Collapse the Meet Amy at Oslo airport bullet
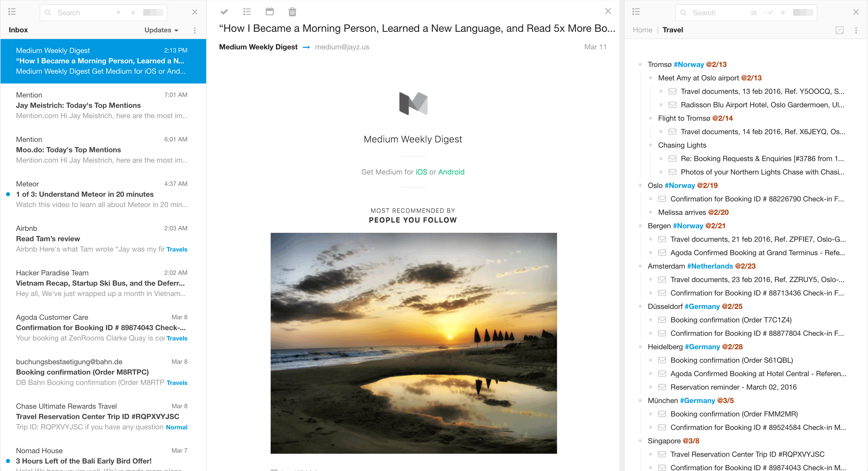 click(x=651, y=78)
